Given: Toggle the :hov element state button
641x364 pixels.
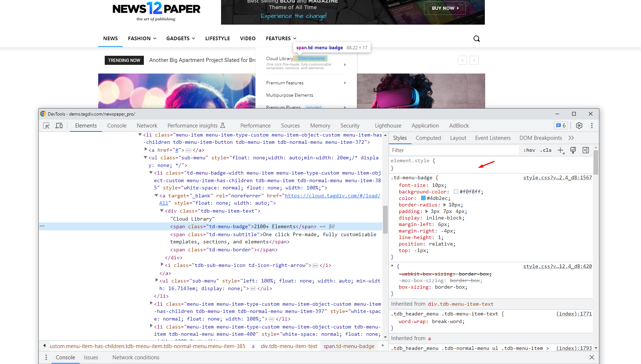Looking at the screenshot, I should tap(529, 150).
